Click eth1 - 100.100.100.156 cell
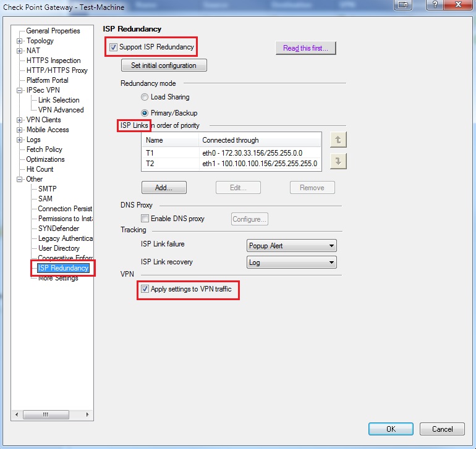476x449 pixels. click(260, 164)
